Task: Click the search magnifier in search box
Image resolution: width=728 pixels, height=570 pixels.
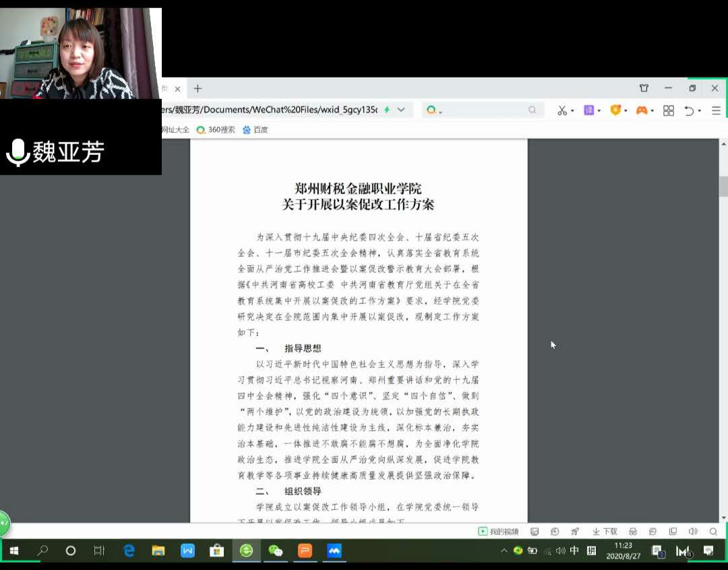Action: coord(532,110)
